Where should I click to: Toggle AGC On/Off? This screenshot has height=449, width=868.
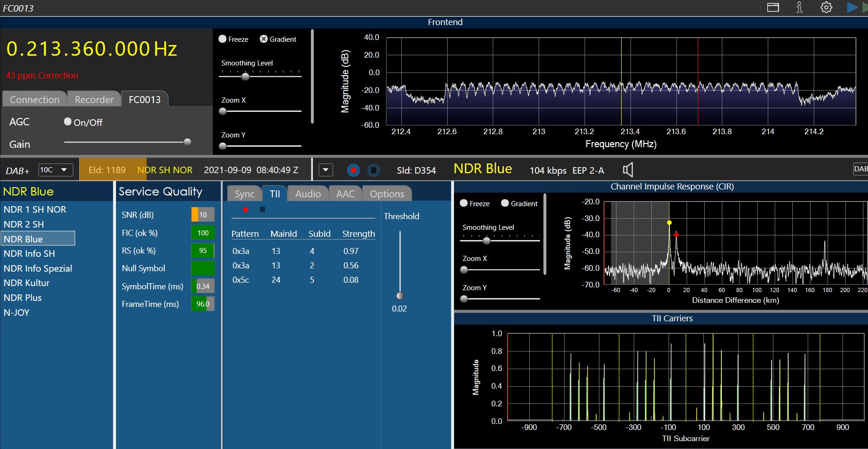(68, 122)
